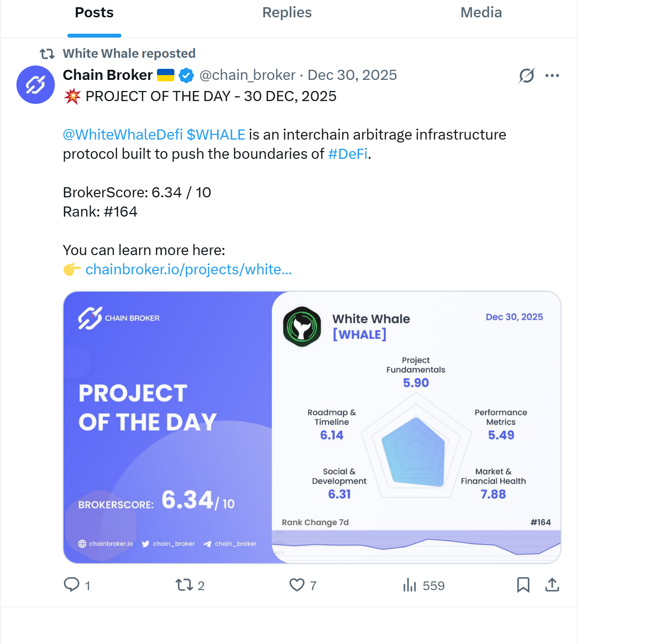Click the White Whale reposted label
Screen dimensions: 653x644
(129, 53)
